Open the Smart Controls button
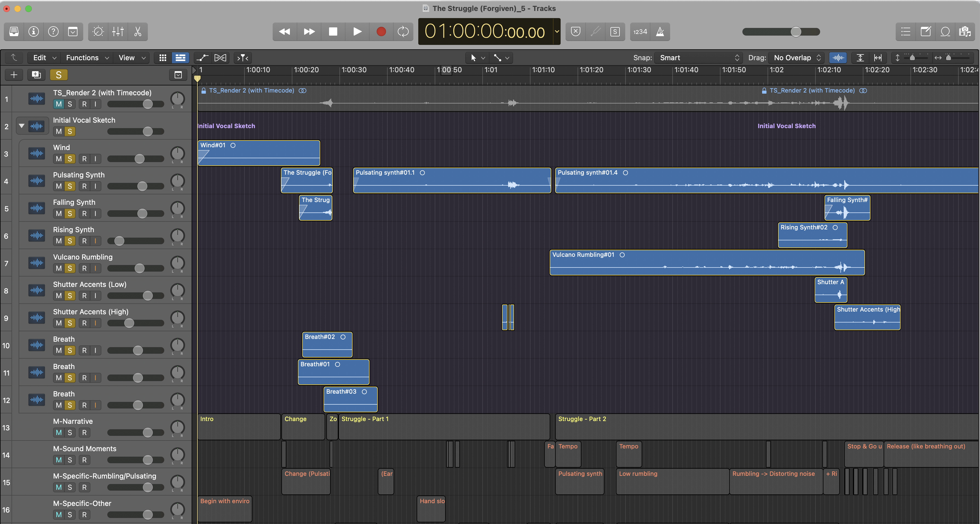The image size is (980, 524). pyautogui.click(x=98, y=31)
